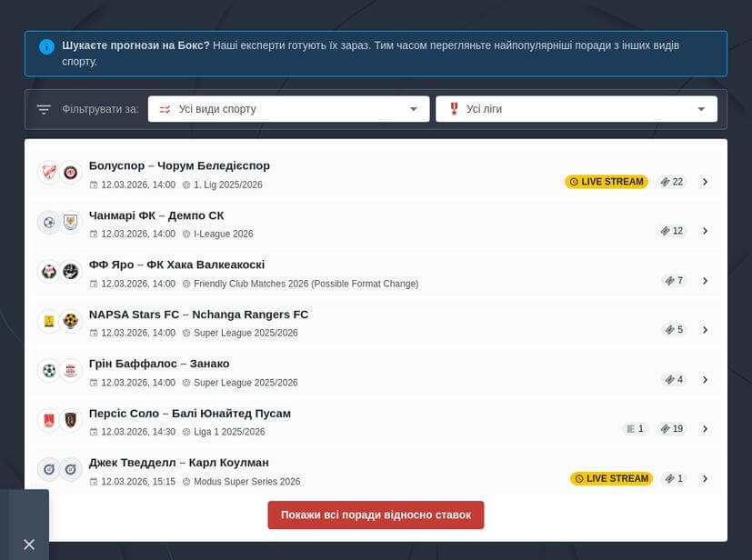Click the Персіс Соло red crest

coord(49,420)
